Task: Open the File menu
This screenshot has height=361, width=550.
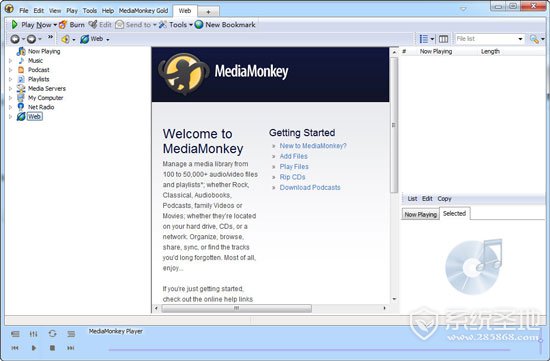Action: 24,11
